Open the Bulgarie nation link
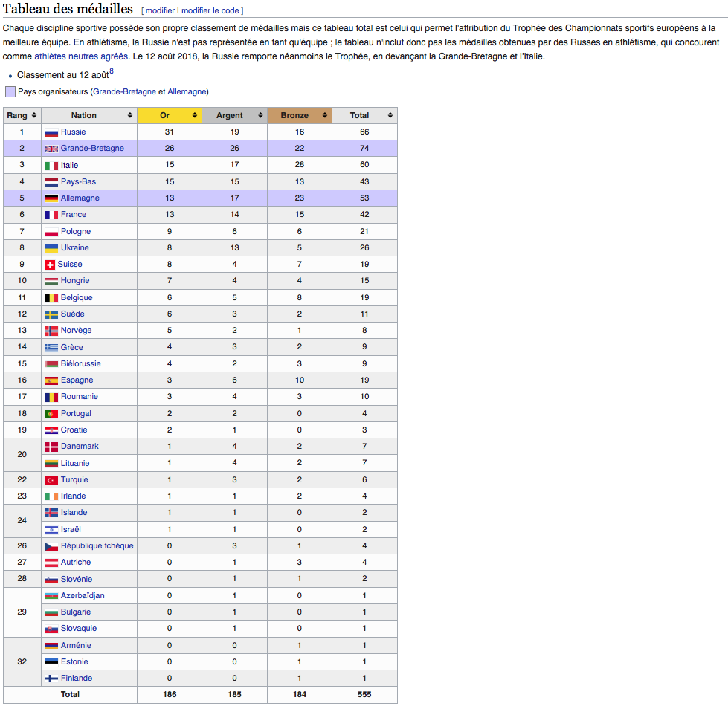This screenshot has height=706, width=728. point(76,612)
